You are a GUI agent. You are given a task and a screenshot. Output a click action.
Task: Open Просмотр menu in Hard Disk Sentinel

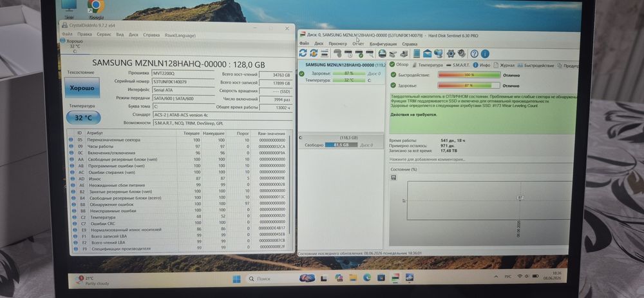pyautogui.click(x=337, y=44)
